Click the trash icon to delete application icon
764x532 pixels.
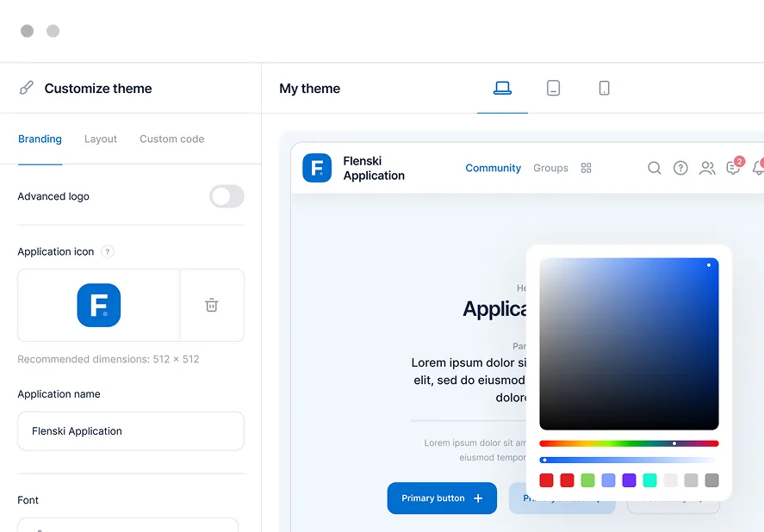212,305
